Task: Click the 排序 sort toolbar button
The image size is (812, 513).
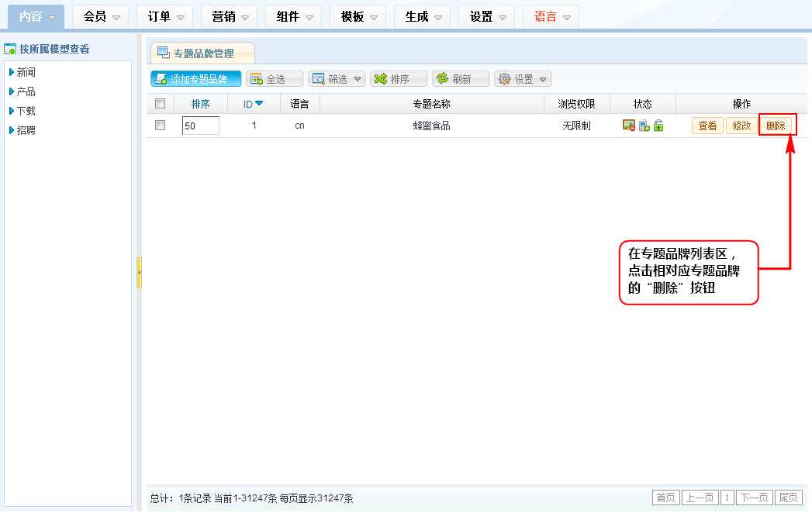Action: (399, 79)
